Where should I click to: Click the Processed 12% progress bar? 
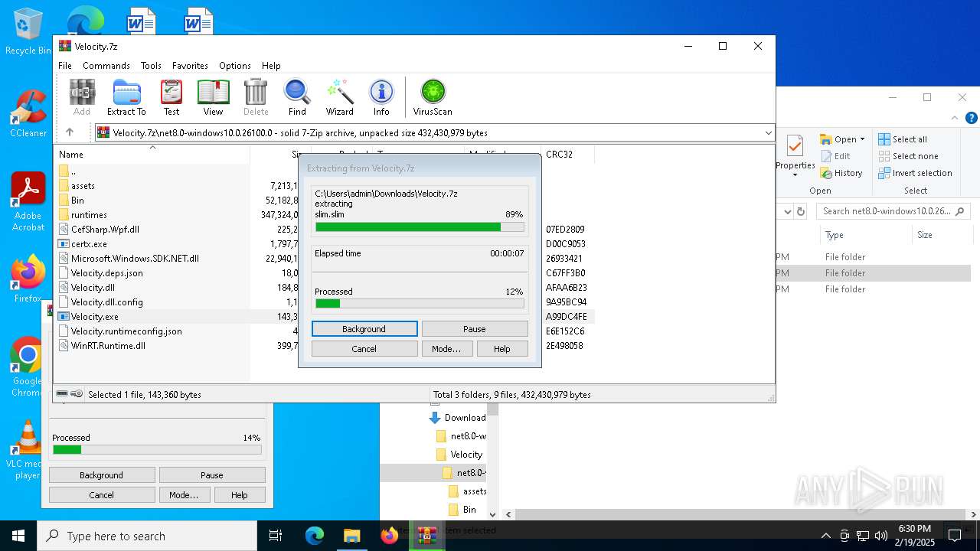coord(420,303)
